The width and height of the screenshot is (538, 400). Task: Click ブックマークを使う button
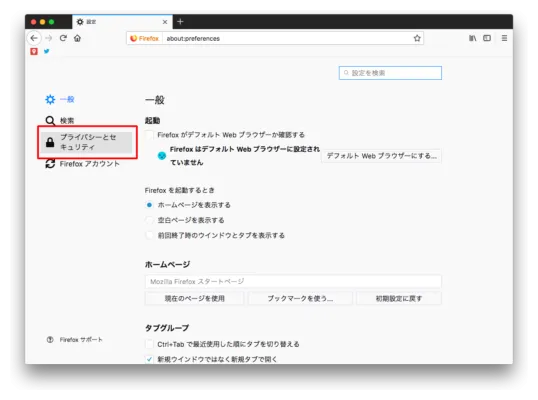coord(300,298)
